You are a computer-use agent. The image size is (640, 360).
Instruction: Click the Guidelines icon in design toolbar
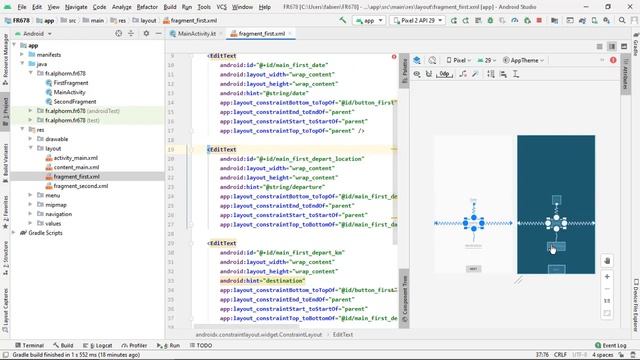[x=516, y=74]
